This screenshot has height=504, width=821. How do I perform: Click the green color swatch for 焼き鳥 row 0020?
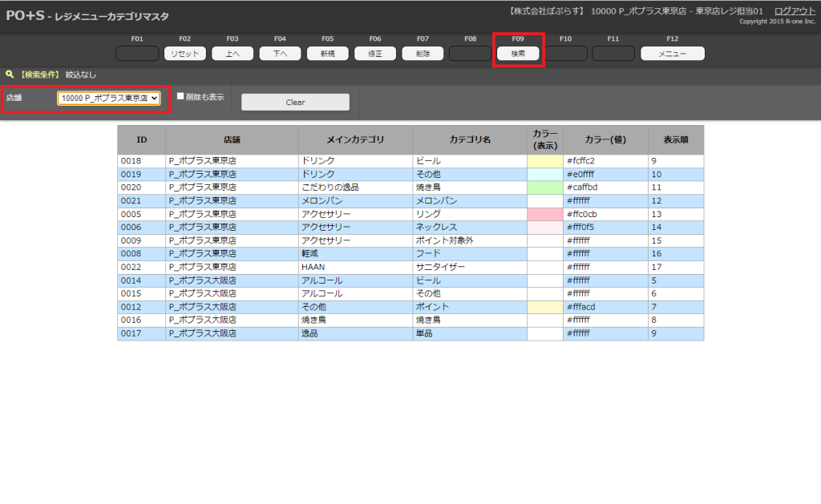(544, 187)
